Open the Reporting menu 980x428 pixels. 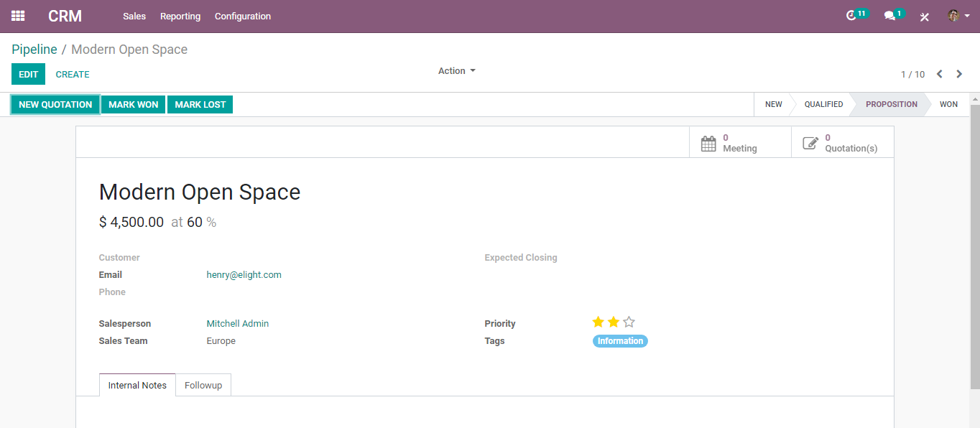click(x=180, y=16)
